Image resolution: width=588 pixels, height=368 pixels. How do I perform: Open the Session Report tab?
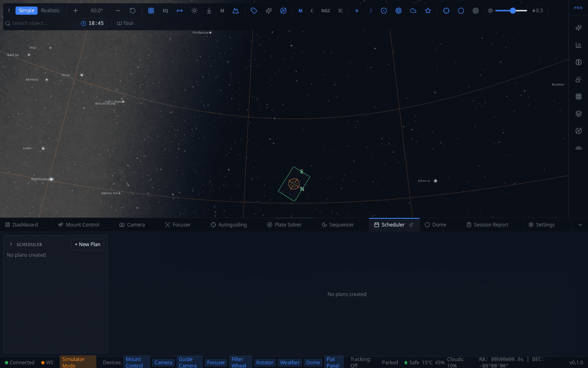[487, 225]
